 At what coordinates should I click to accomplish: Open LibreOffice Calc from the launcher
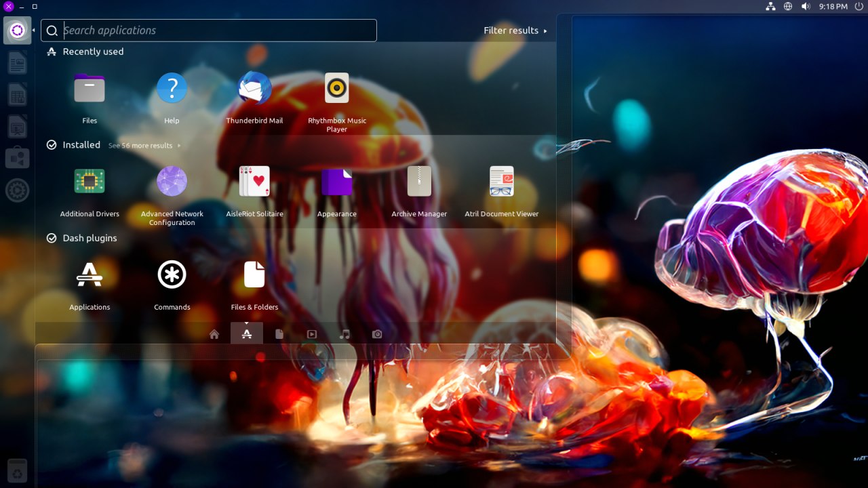[18, 95]
